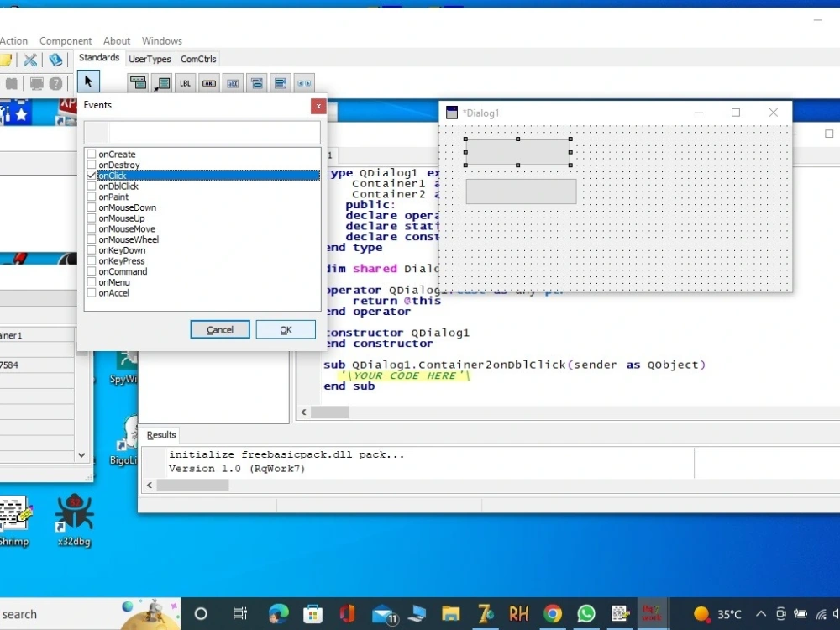840x630 pixels.
Task: Switch to the ComCtrls tab
Action: (x=198, y=59)
